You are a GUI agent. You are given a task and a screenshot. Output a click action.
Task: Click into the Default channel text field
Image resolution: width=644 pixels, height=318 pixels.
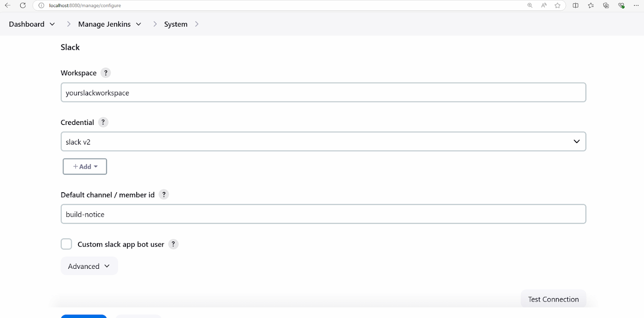pos(323,214)
